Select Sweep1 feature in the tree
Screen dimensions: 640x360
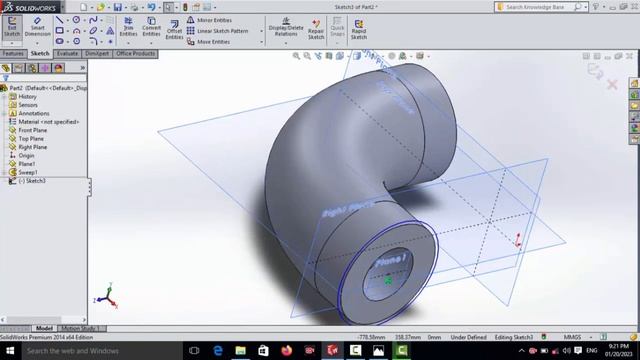28,172
